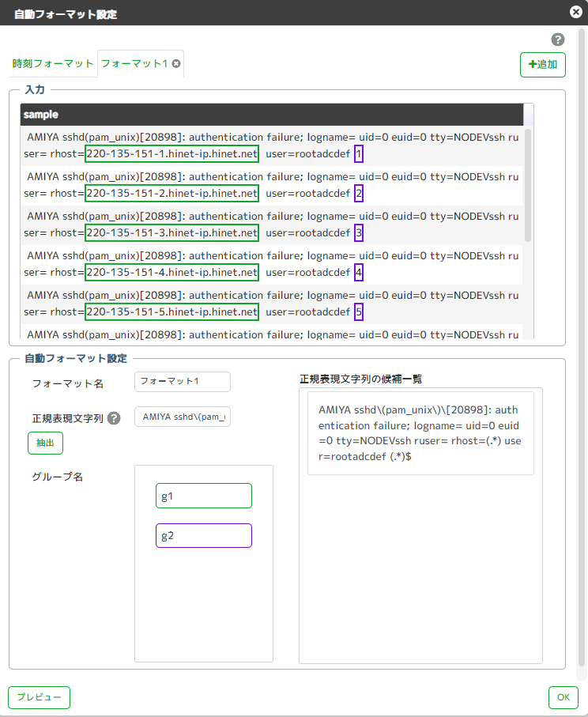Switch to the 時刻フォーマット tab
This screenshot has width=588, height=717.
click(53, 63)
